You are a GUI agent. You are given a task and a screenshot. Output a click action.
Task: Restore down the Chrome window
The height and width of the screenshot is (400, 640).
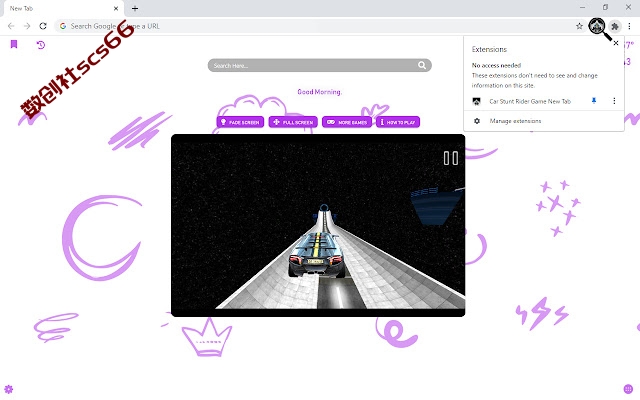605,7
